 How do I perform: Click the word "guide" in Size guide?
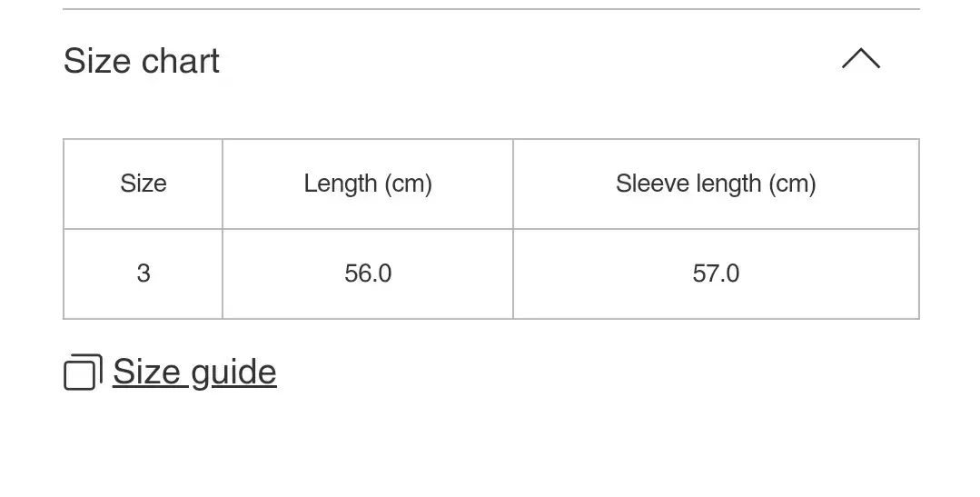click(x=233, y=373)
